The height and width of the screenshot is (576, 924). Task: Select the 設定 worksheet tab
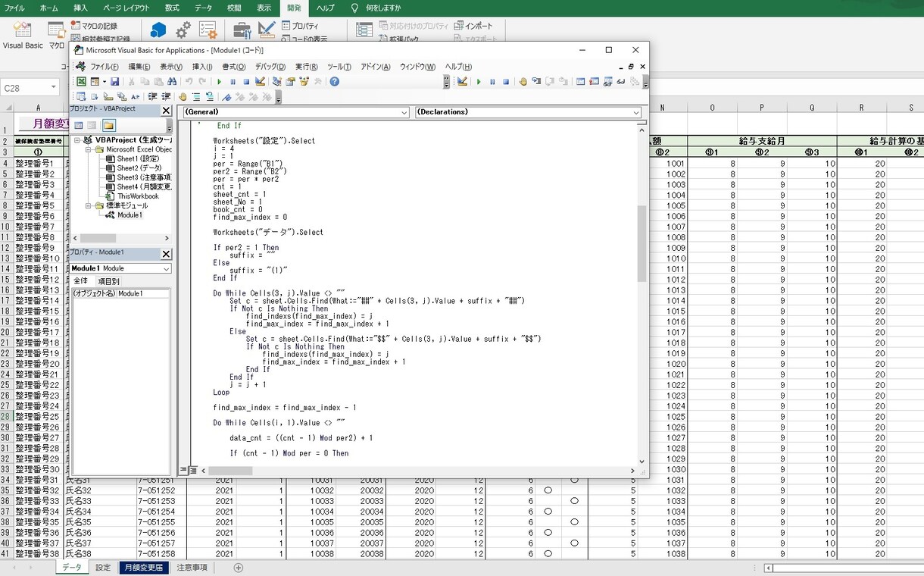tap(103, 568)
